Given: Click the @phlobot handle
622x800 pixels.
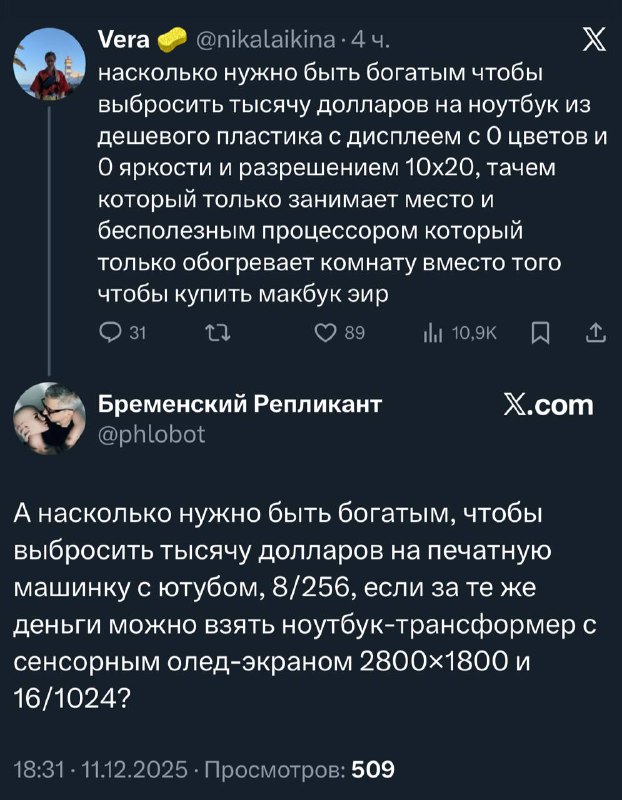Looking at the screenshot, I should click(x=151, y=434).
